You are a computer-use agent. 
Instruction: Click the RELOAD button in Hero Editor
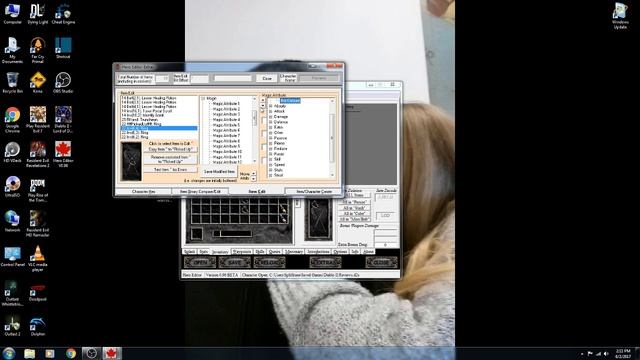(x=269, y=262)
